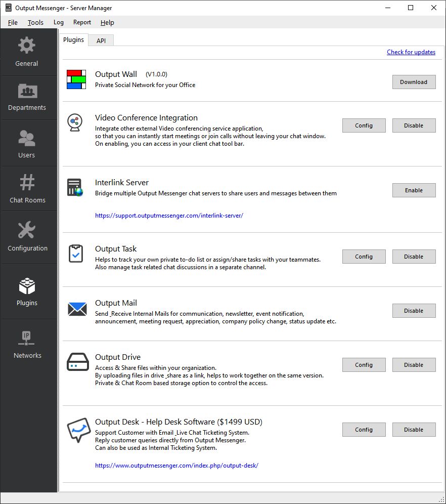The width and height of the screenshot is (446, 504).
Task: Click the Output Desk speech bubble icon
Action: point(79,430)
